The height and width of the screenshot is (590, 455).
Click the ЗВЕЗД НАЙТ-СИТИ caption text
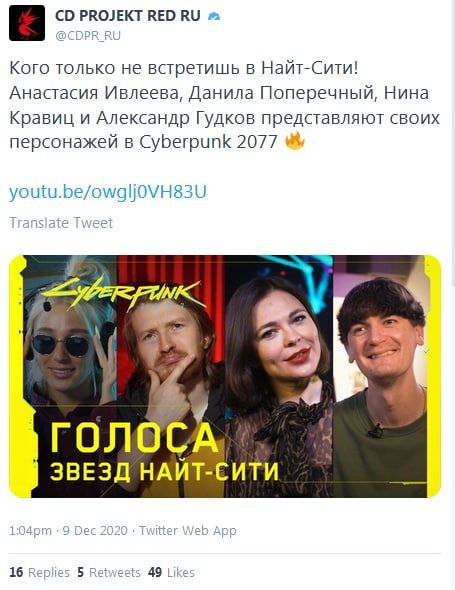[164, 471]
